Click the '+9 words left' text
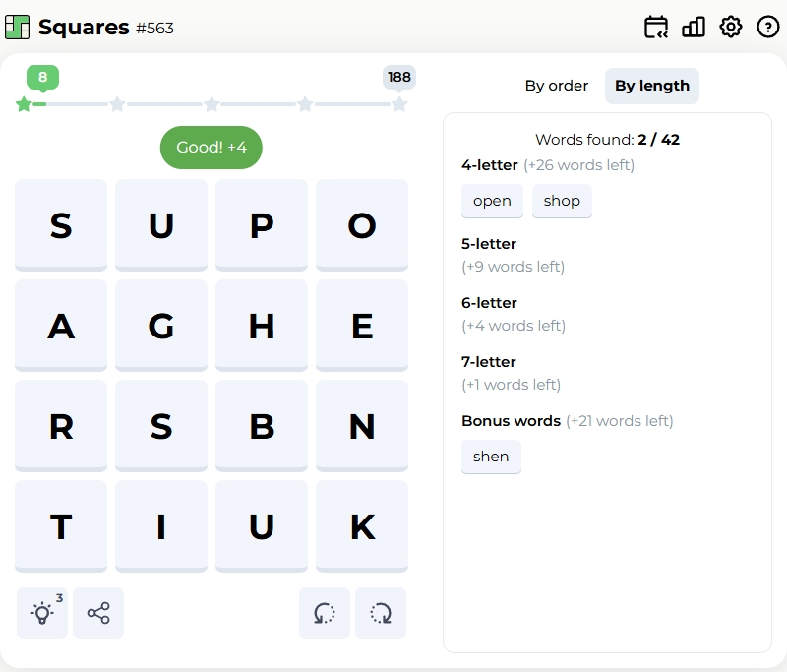 point(513,267)
